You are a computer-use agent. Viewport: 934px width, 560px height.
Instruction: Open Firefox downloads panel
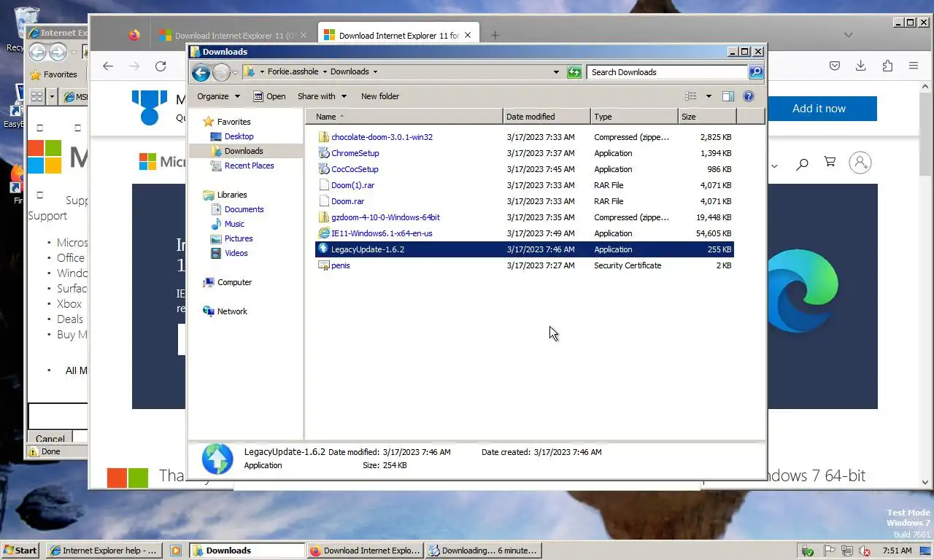tap(861, 66)
